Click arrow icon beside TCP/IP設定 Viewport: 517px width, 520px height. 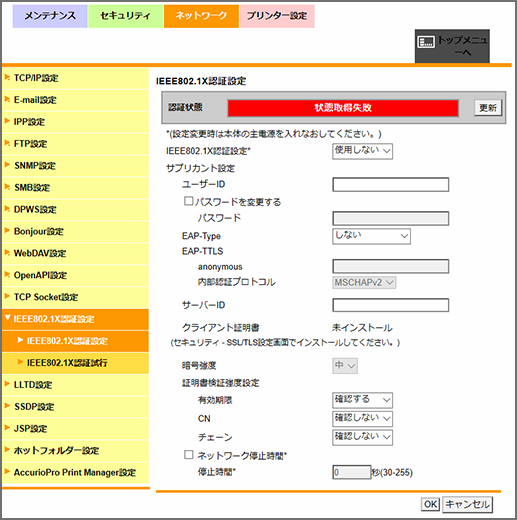(x=7, y=77)
